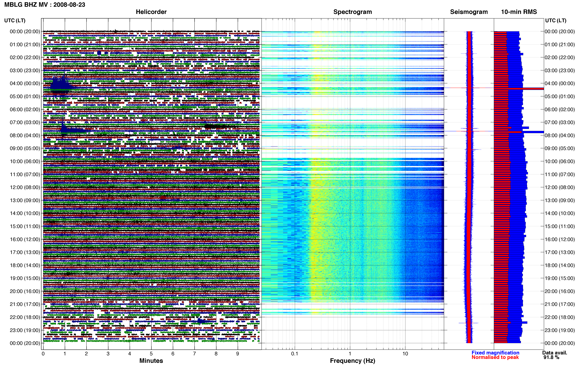Click the black burst after 07:00 in the helicorder

[x=215, y=126]
